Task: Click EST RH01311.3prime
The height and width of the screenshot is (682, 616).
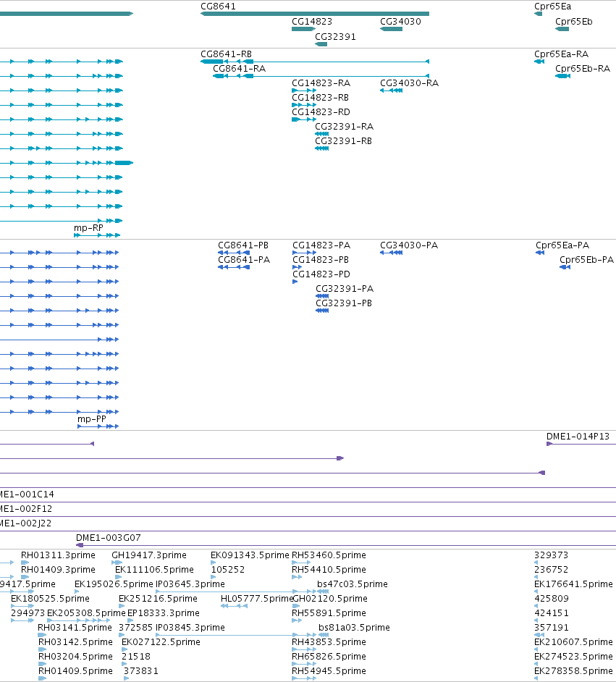Action: [58, 555]
